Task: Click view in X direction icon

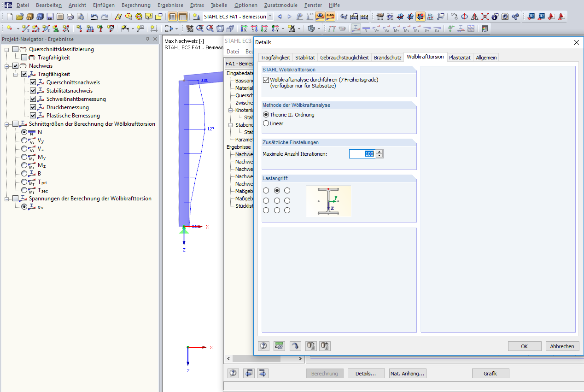Action: click(x=243, y=29)
